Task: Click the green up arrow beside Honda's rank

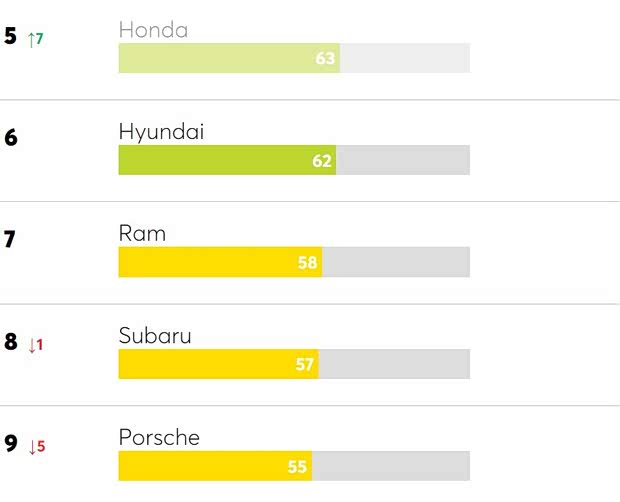Action: [x=33, y=39]
